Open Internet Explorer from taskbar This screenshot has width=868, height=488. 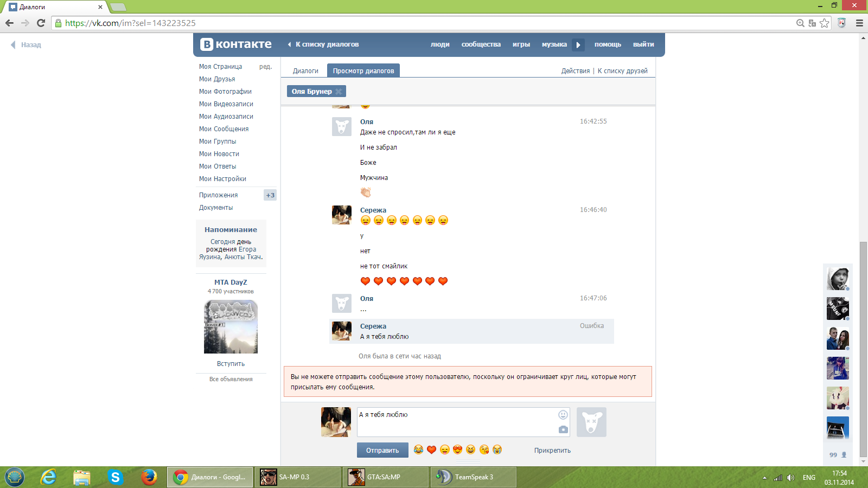click(48, 477)
